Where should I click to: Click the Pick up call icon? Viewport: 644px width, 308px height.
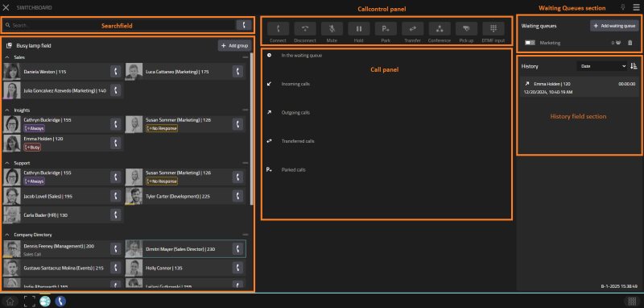tap(466, 29)
